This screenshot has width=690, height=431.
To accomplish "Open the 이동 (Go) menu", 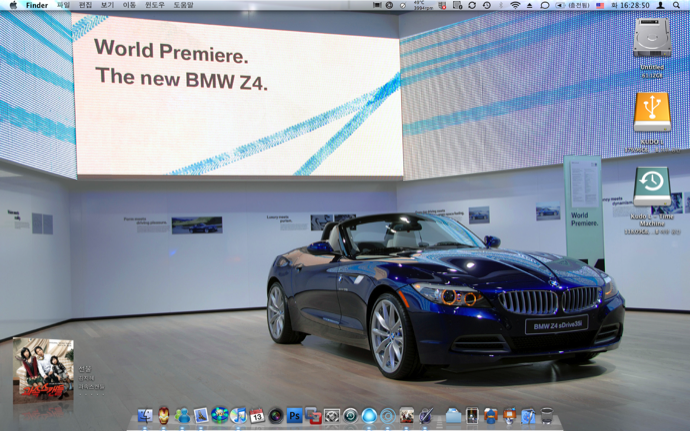I will click(x=129, y=5).
